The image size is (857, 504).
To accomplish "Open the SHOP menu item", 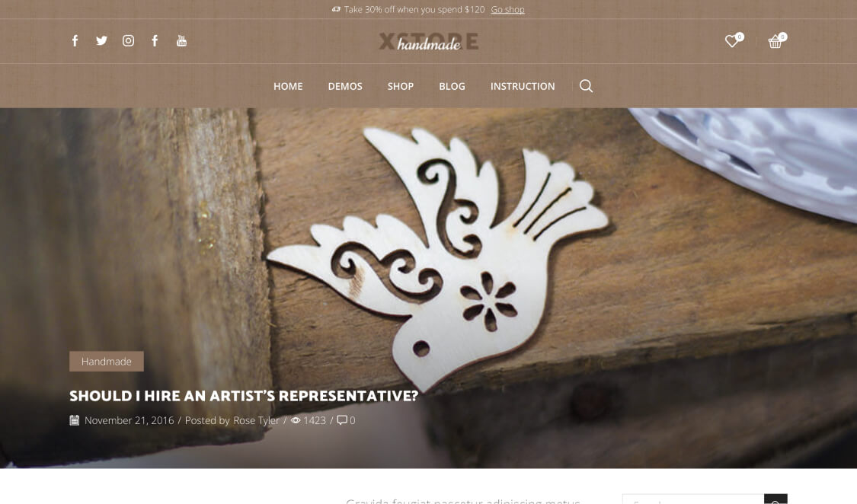I will (x=401, y=86).
